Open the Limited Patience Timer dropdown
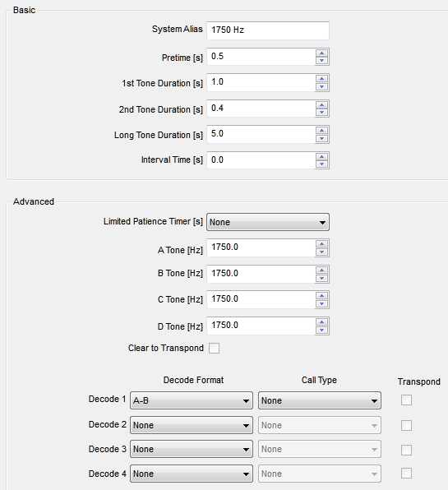Viewport: 448px width, 490px height. (268, 222)
